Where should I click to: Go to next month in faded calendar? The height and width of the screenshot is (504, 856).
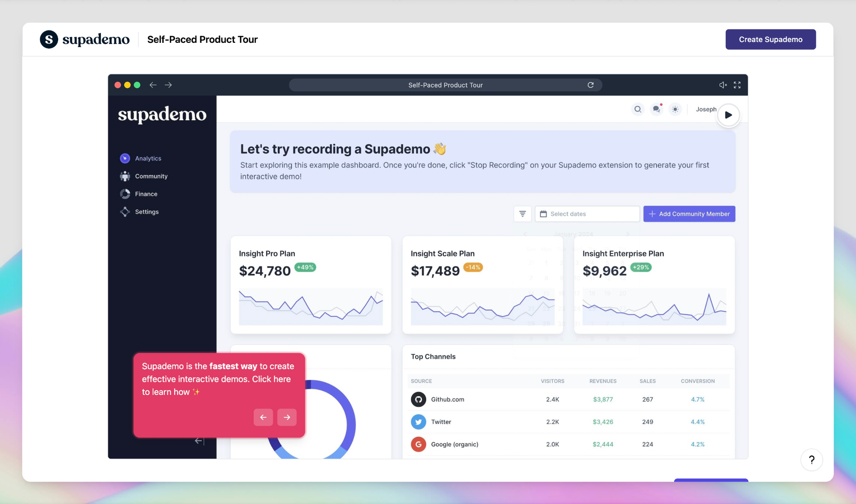pos(627,234)
